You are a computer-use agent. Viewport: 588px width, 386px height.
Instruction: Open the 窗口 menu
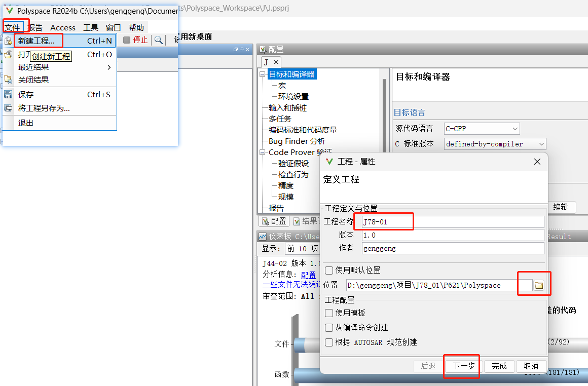point(113,27)
